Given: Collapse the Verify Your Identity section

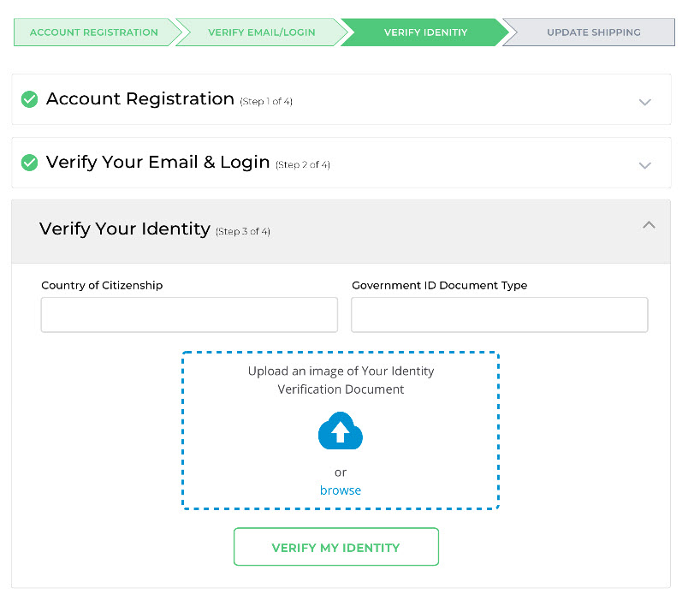Looking at the screenshot, I should coord(649,225).
